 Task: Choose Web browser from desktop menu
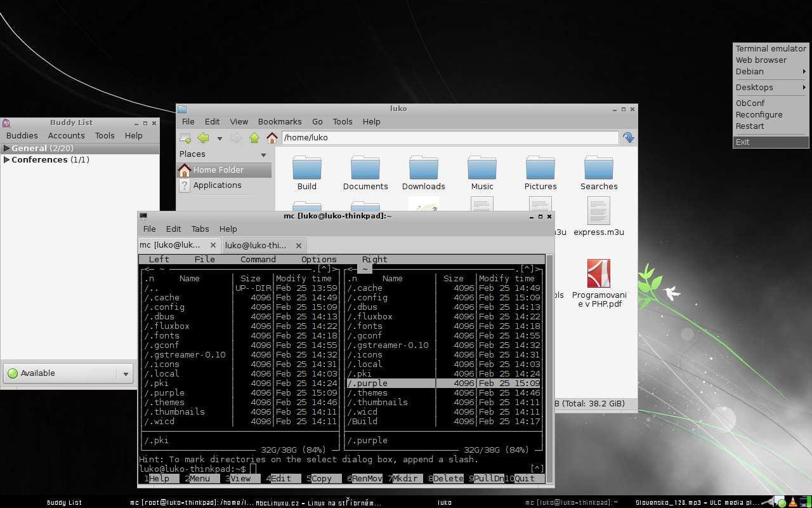771,60
